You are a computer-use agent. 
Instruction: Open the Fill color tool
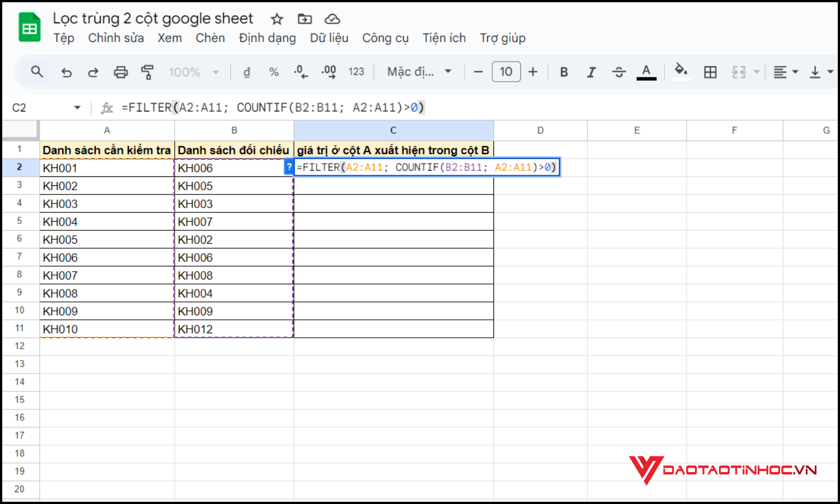click(681, 72)
